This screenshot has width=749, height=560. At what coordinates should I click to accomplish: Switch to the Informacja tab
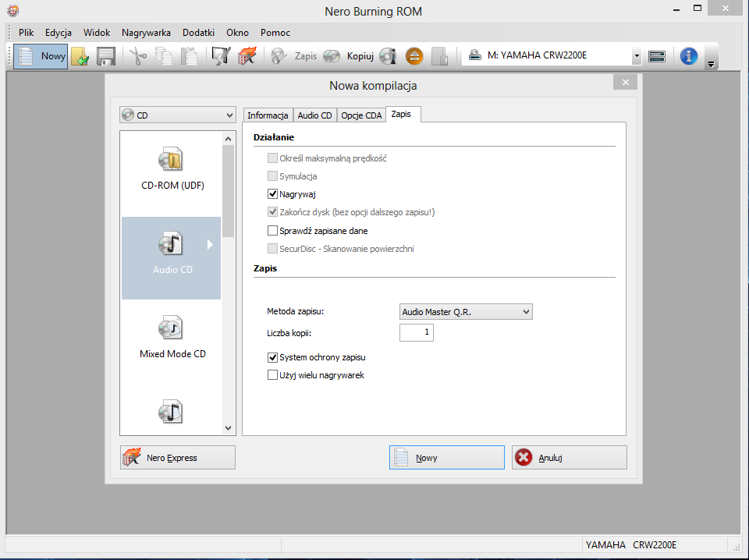pos(268,115)
